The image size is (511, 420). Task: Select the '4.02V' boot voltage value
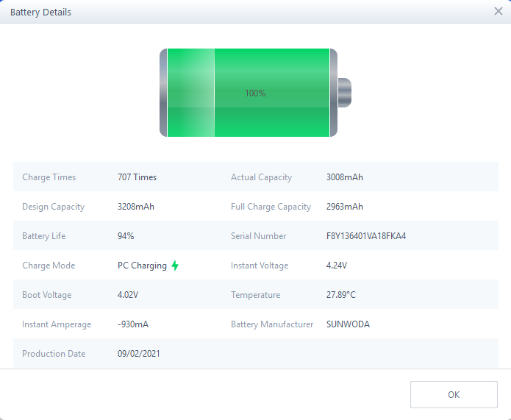pos(128,295)
